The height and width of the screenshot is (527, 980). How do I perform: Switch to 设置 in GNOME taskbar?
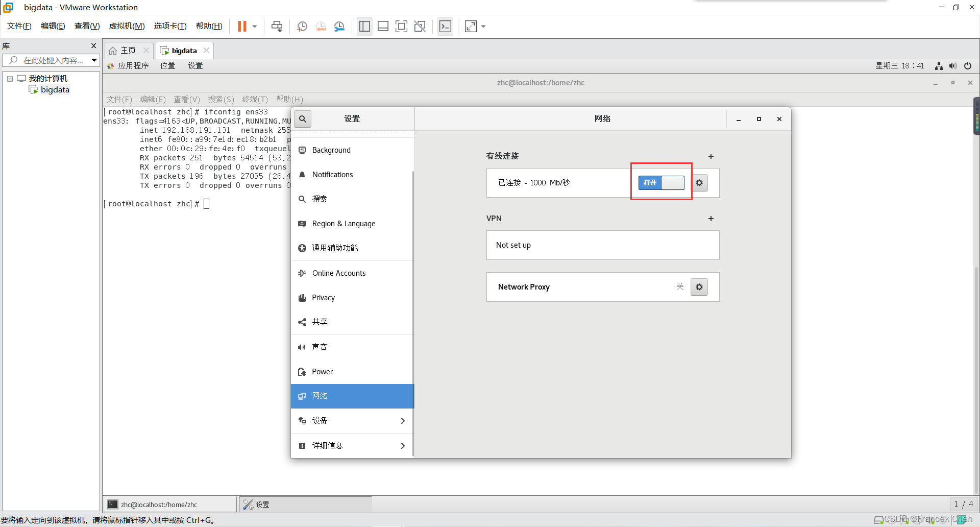click(x=305, y=505)
